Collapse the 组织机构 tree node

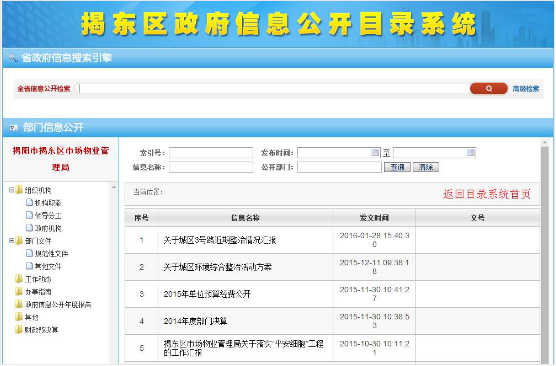point(11,190)
